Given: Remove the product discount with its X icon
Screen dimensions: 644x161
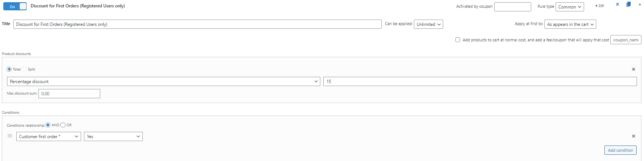Looking at the screenshot, I should click(633, 69).
